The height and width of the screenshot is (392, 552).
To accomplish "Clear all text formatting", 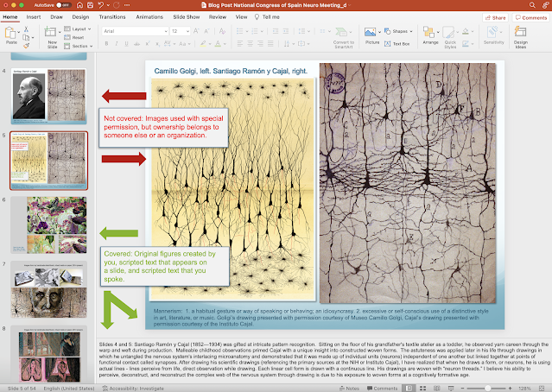I will (x=222, y=31).
